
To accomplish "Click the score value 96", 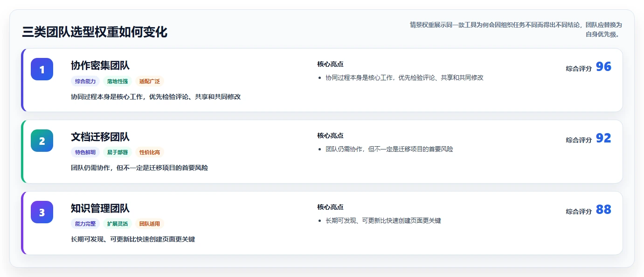I will click(x=603, y=67).
